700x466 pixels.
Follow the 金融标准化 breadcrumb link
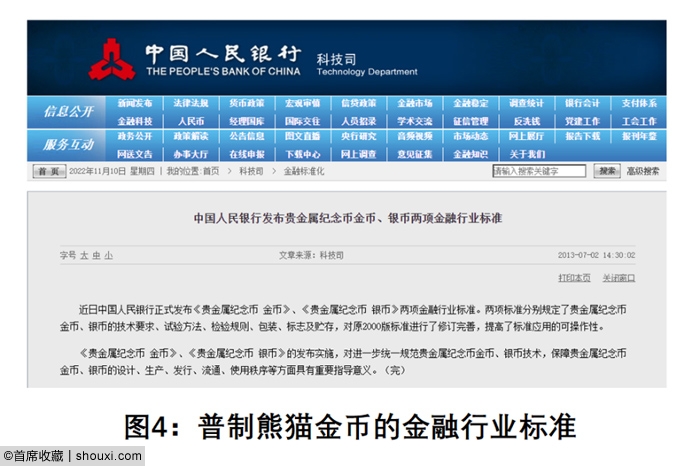[x=304, y=171]
